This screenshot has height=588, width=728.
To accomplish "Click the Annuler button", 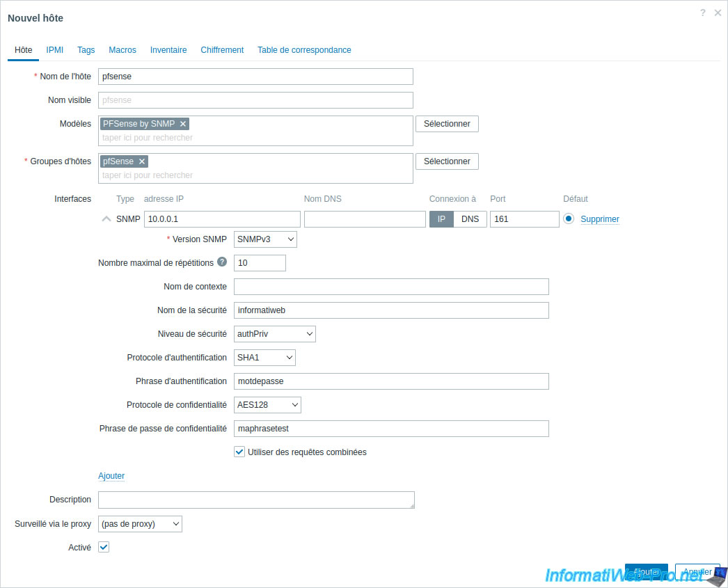I will (x=697, y=572).
